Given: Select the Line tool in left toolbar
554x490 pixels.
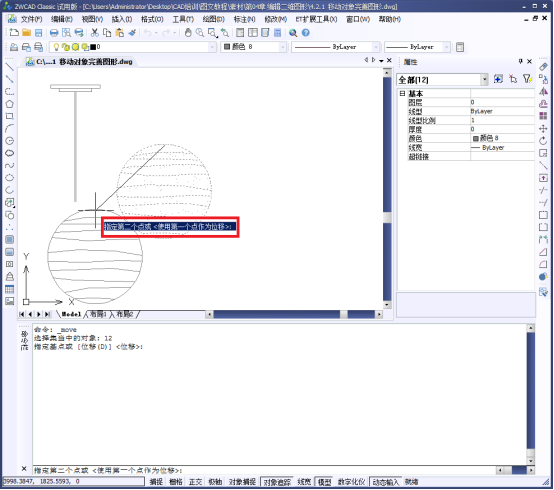Looking at the screenshot, I should (10, 67).
